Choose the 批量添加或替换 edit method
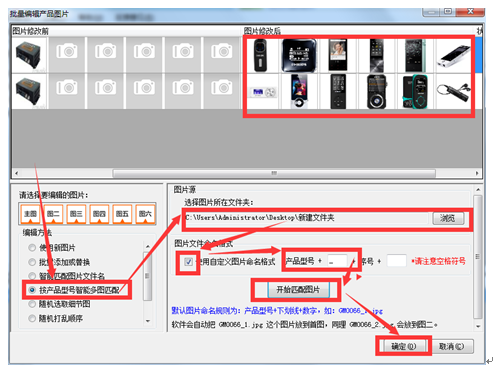495x368 pixels. 59,262
